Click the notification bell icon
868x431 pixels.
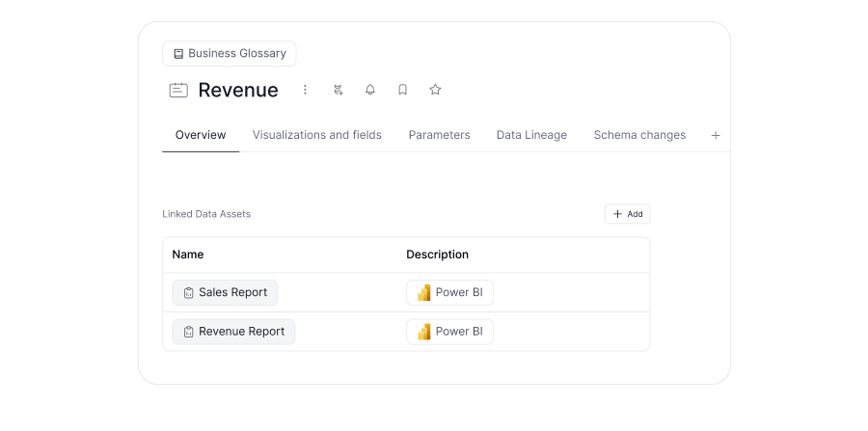point(370,90)
